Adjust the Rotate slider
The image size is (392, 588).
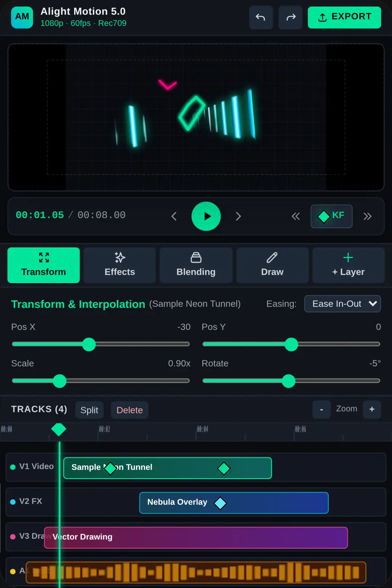click(x=291, y=381)
